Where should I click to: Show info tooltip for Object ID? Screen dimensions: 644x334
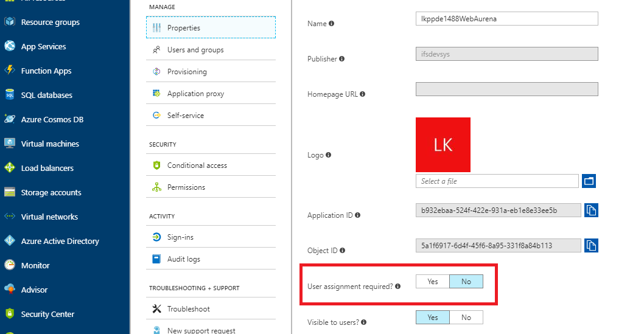(343, 250)
